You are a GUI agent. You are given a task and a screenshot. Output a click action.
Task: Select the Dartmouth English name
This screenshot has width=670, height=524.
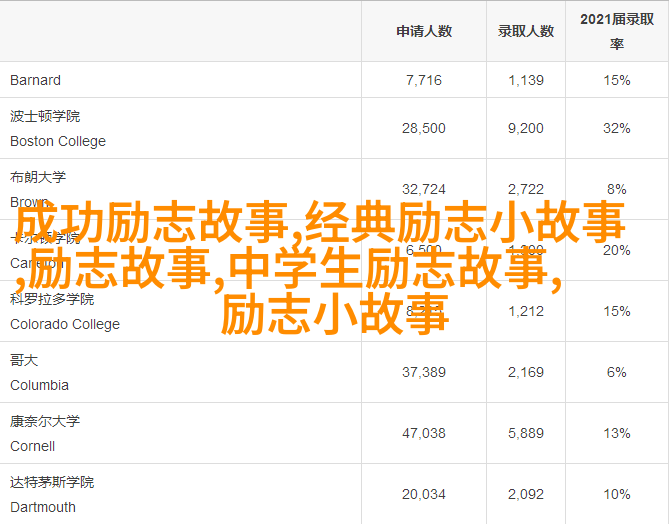click(43, 507)
